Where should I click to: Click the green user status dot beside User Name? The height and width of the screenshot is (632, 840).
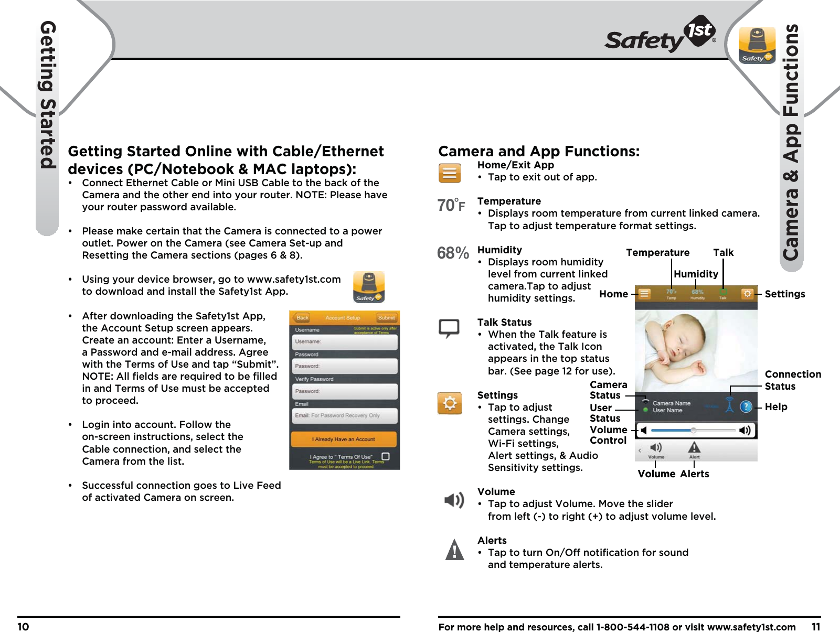645,410
